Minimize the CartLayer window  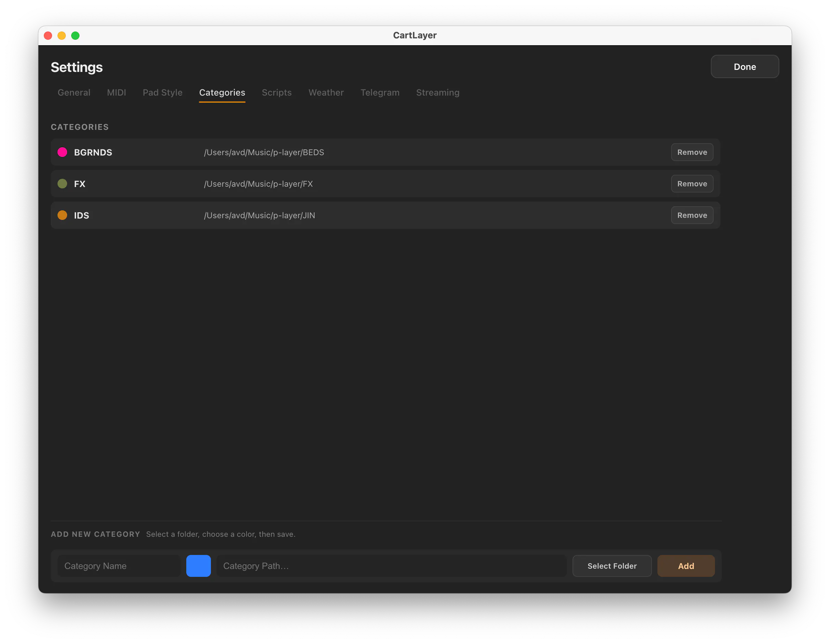point(62,35)
